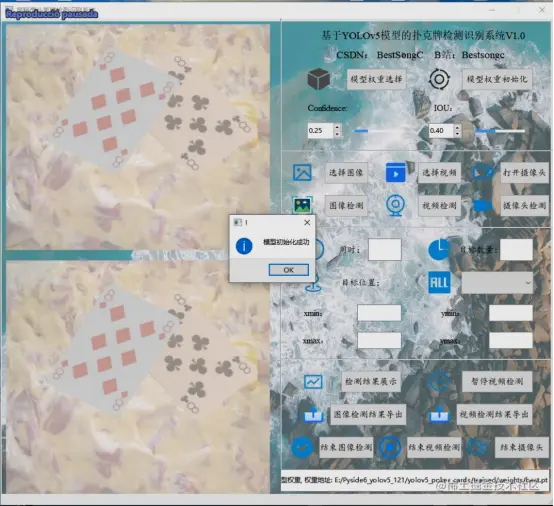
Task: Click the ymin coordinate field
Action: coord(511,313)
